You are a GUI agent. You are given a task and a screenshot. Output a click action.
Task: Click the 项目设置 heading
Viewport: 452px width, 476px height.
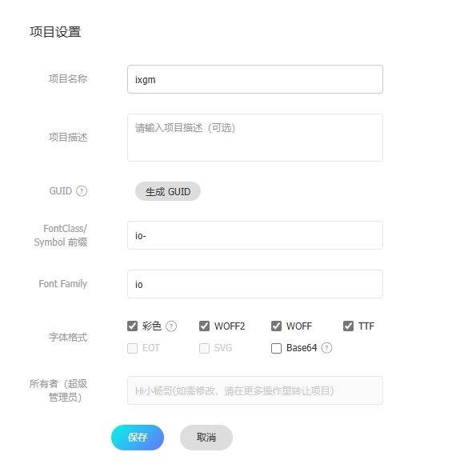point(55,32)
